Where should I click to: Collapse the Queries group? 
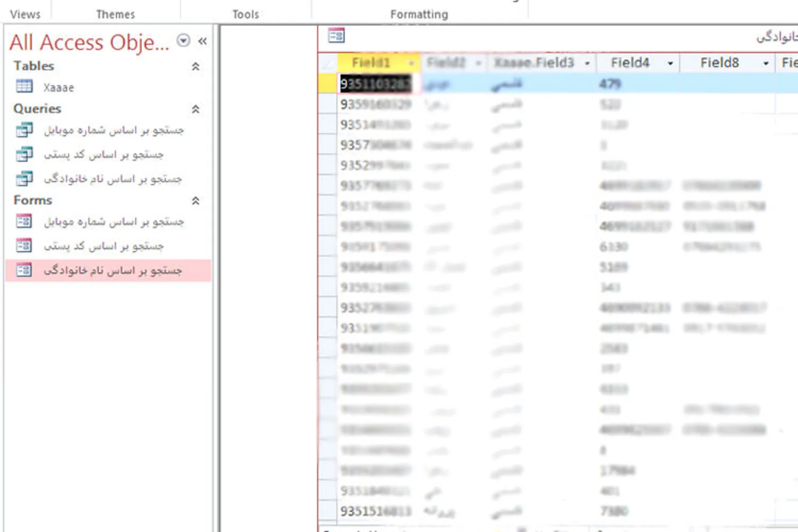point(195,109)
